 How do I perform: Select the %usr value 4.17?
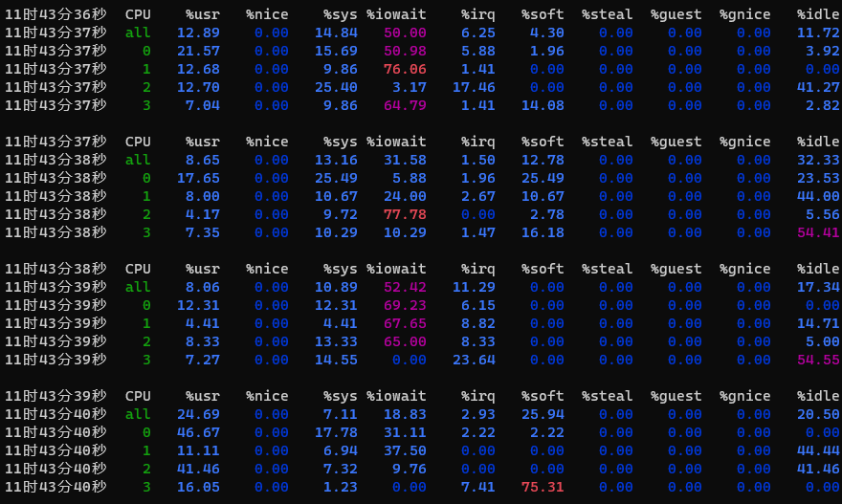[x=203, y=214]
